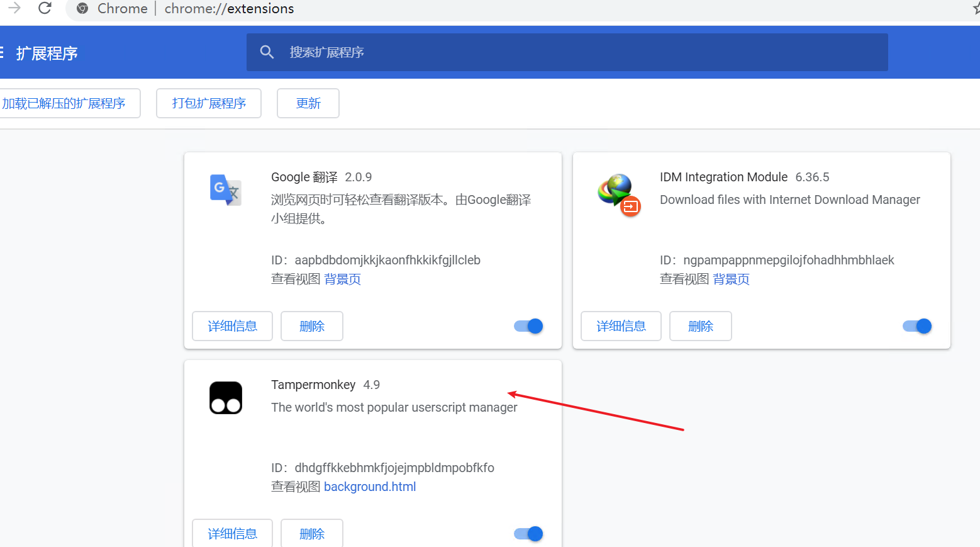Open the hamburger menu beside 扩展程序
Viewport: 980px width, 547px height.
pos(2,52)
